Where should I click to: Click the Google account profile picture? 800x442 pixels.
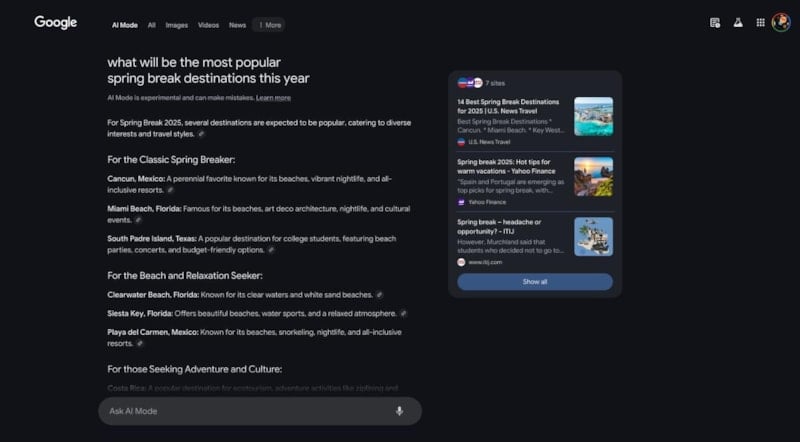(x=781, y=23)
